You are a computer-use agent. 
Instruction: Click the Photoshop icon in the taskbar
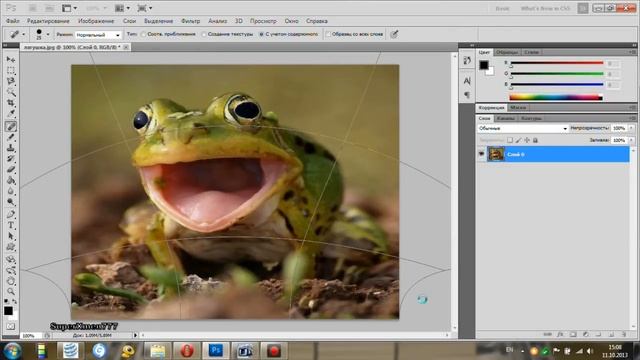tap(216, 351)
